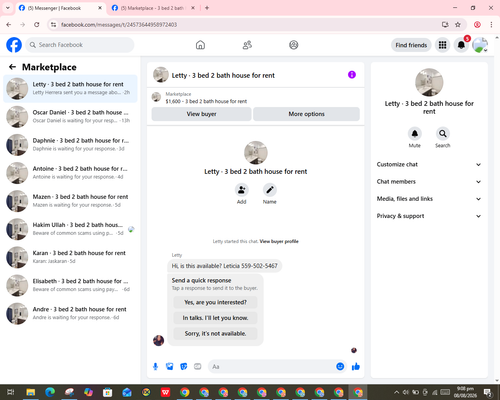Click the Name edit pencil icon

[270, 190]
